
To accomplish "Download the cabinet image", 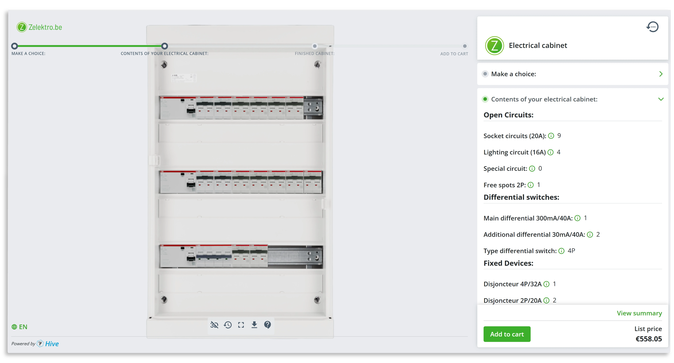I will click(254, 325).
